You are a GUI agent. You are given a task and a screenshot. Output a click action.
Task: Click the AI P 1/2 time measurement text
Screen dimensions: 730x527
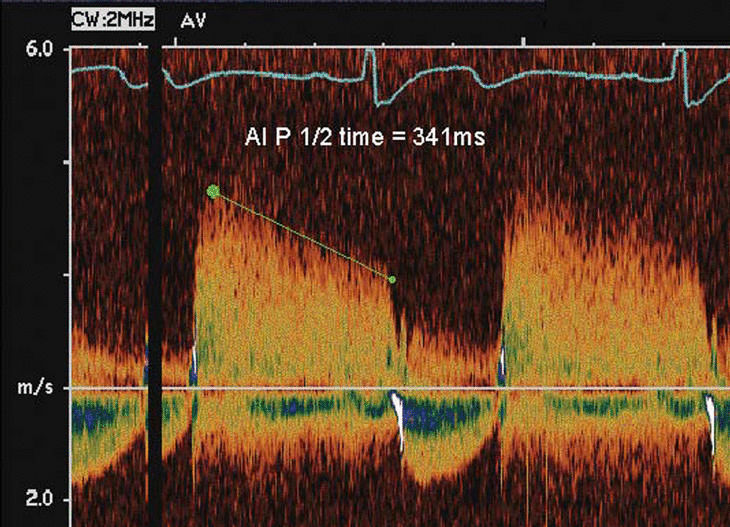click(x=365, y=139)
